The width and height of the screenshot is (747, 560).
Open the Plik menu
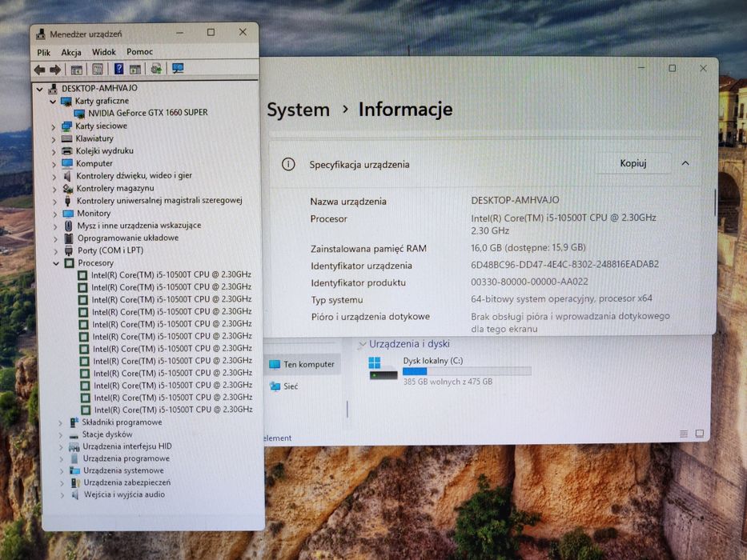(x=43, y=52)
